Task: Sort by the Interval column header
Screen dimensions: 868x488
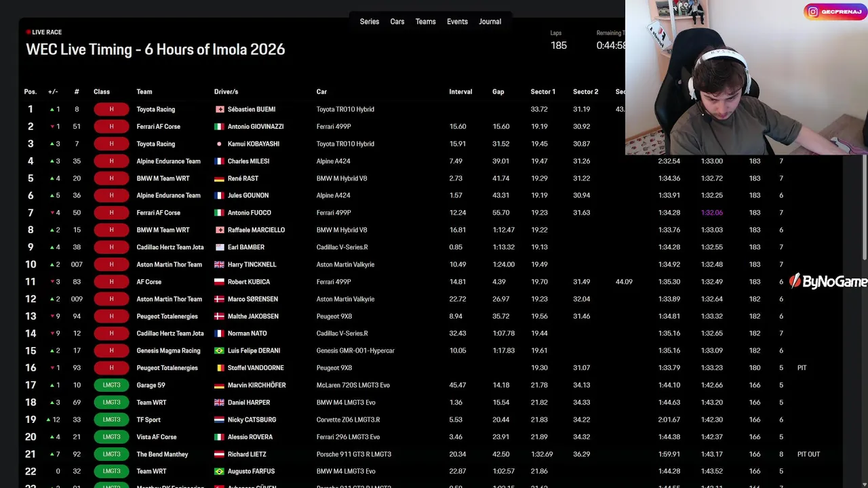Action: pos(460,91)
